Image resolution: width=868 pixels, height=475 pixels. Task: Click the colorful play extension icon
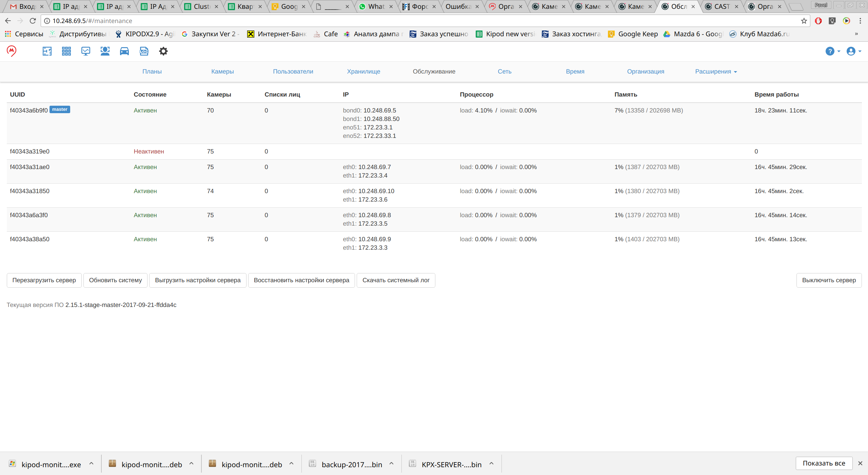pyautogui.click(x=846, y=21)
